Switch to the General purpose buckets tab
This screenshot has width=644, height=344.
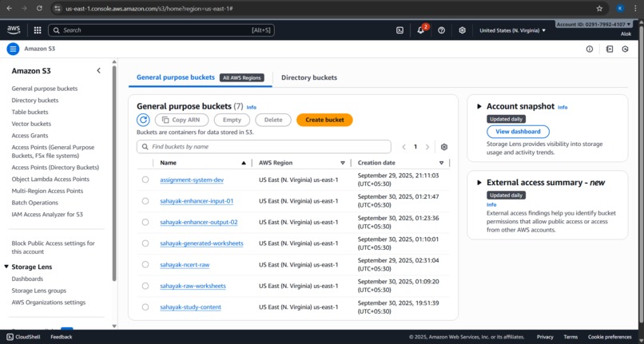click(200, 77)
